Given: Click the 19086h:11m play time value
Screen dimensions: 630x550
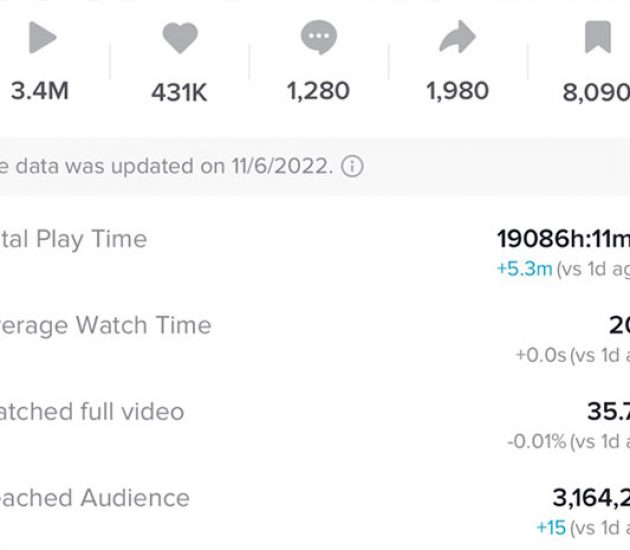Looking at the screenshot, I should click(563, 239).
